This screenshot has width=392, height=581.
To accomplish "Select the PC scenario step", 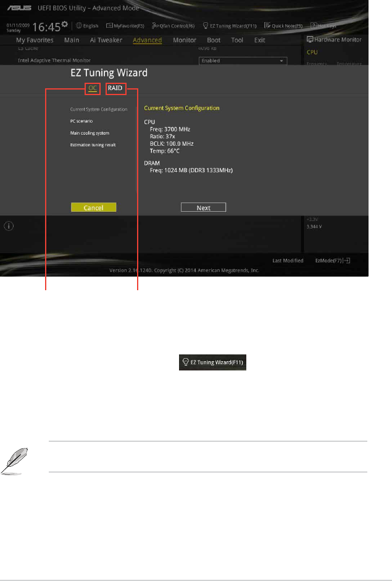I will (x=81, y=121).
